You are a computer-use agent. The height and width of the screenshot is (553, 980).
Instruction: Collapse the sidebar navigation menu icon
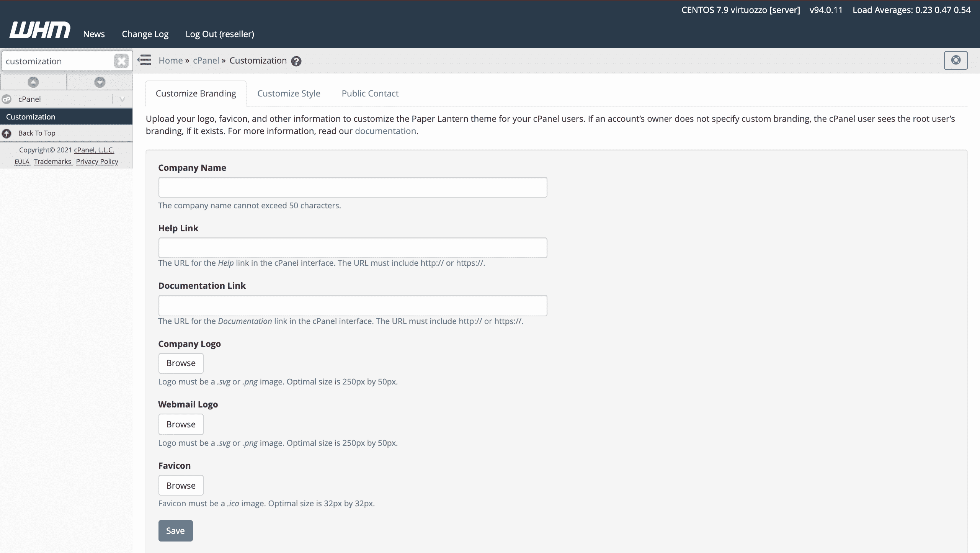coord(144,60)
